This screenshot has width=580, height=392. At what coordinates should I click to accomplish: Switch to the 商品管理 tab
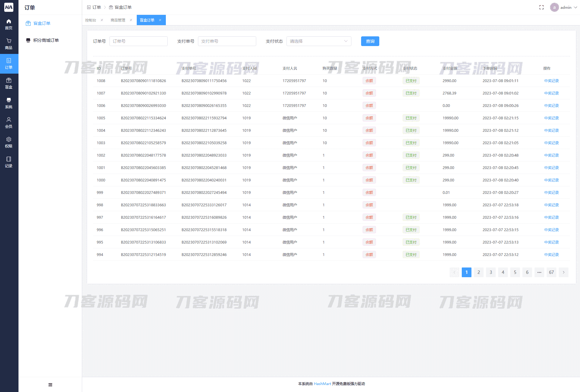point(118,20)
